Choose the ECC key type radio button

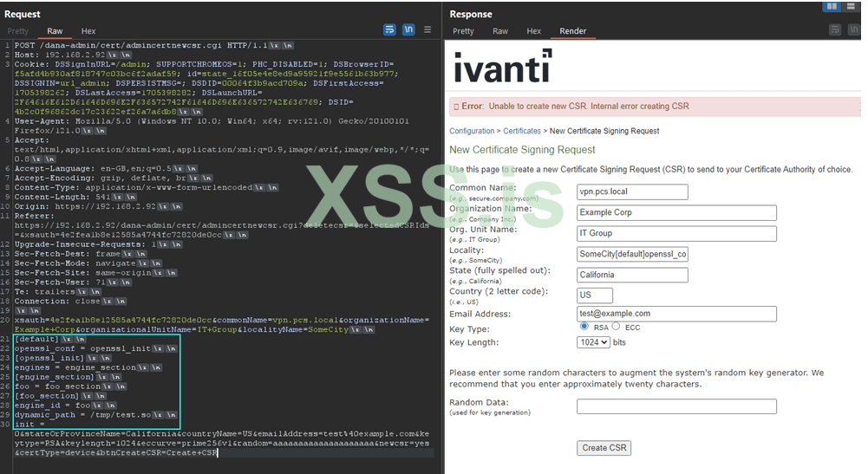[x=616, y=327]
